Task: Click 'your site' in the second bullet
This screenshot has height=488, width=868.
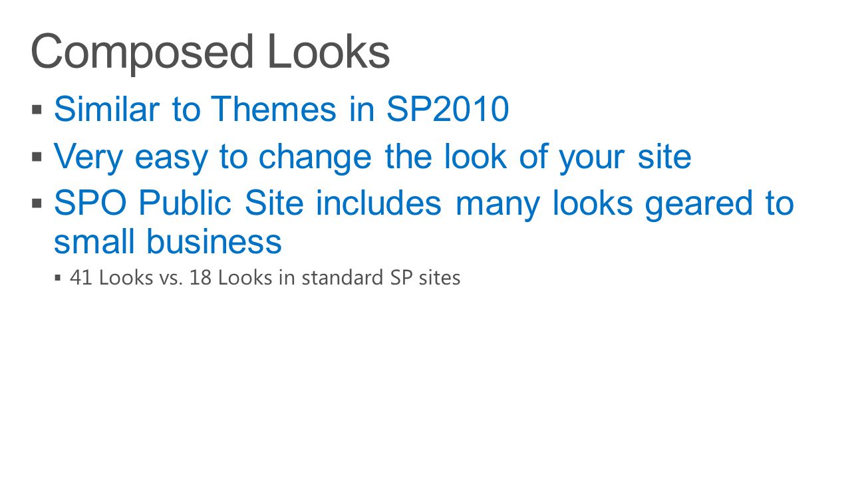Action: click(625, 158)
